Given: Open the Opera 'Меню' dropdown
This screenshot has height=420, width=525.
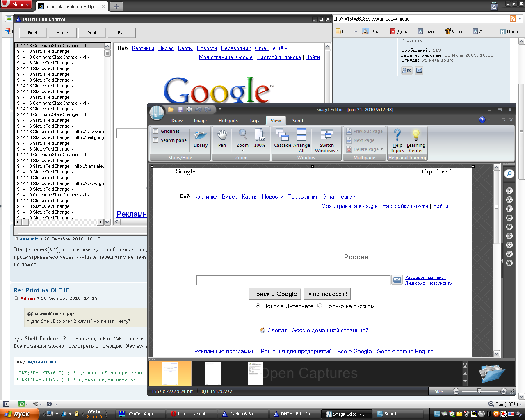Looking at the screenshot, I should [17, 5].
